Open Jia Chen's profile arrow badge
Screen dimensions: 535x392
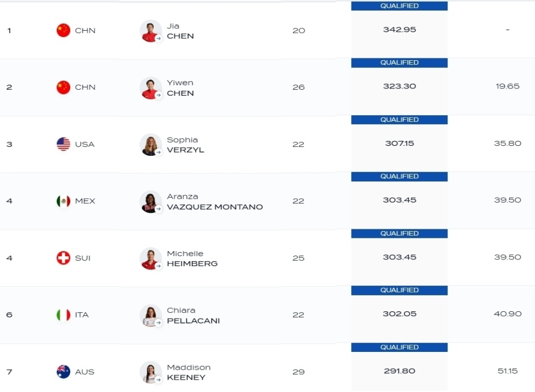pos(158,38)
